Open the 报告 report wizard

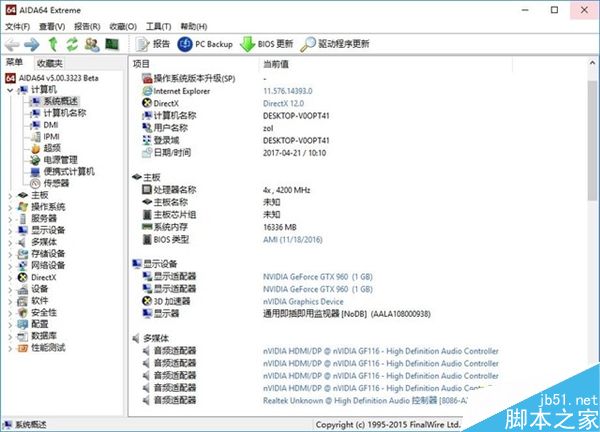point(153,44)
